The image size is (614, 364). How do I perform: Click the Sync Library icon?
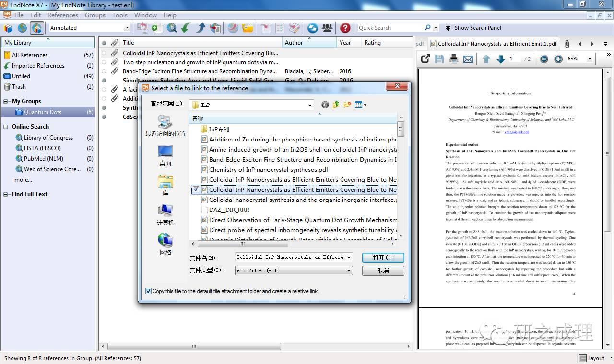(313, 28)
